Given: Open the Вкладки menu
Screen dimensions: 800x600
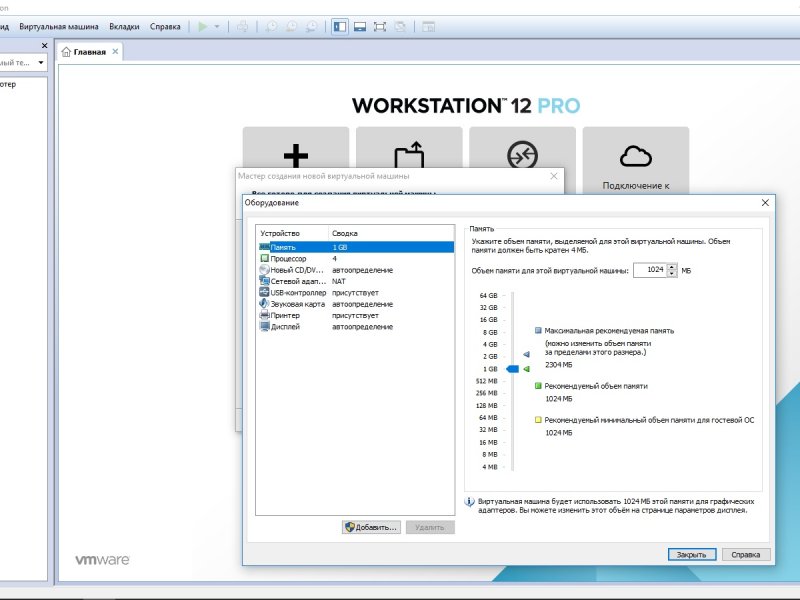Looking at the screenshot, I should coord(124,27).
